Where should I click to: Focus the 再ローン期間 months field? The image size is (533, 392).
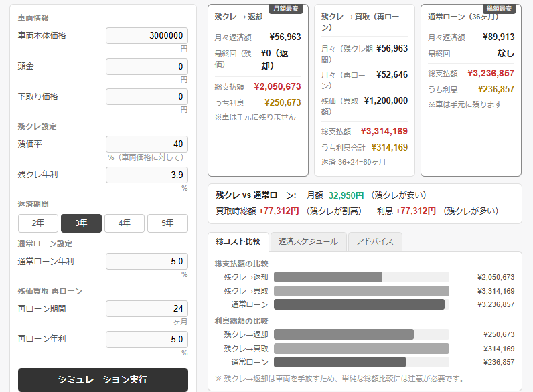coord(147,309)
